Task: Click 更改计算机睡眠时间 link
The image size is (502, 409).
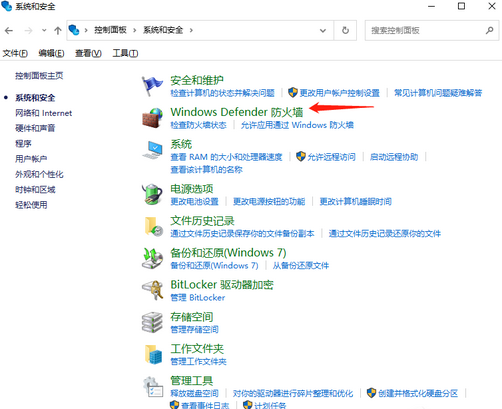Action: pyautogui.click(x=356, y=201)
